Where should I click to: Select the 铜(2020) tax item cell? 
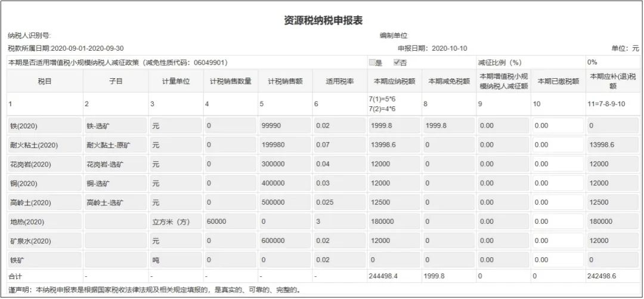click(45, 183)
